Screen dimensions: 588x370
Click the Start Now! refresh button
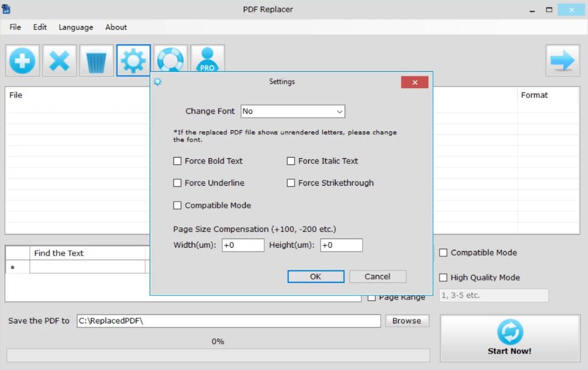[510, 338]
